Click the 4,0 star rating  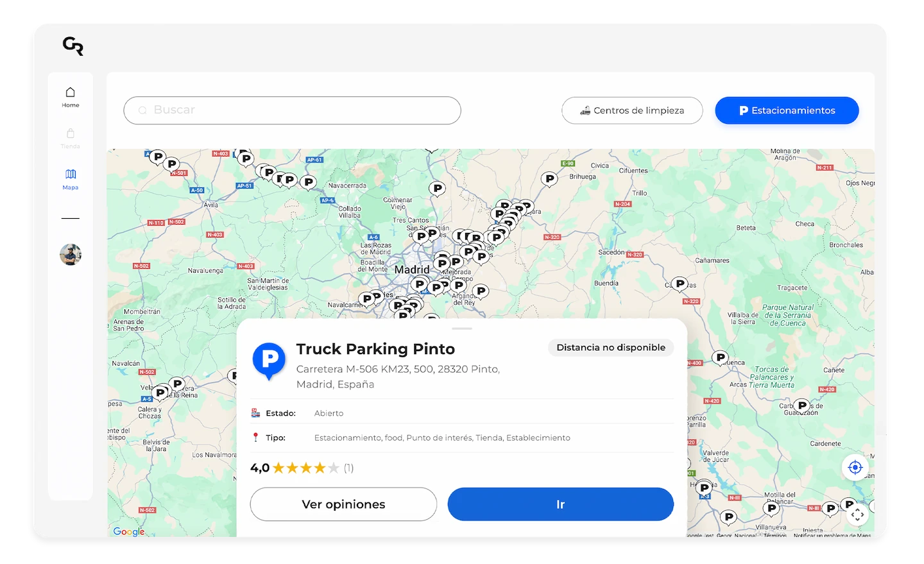(x=302, y=468)
